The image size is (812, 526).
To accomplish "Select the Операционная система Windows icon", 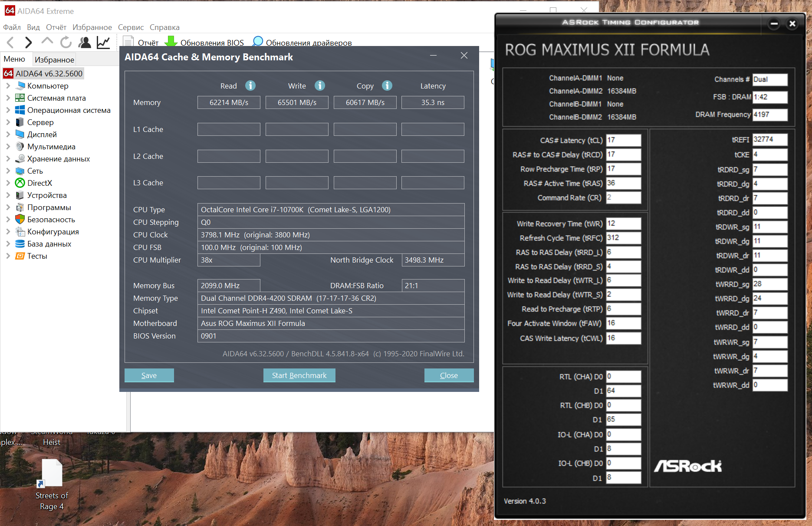I will (20, 110).
